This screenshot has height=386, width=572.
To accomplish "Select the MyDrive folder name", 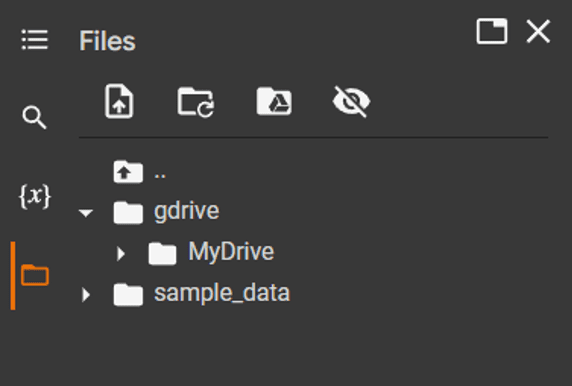I will click(231, 252).
